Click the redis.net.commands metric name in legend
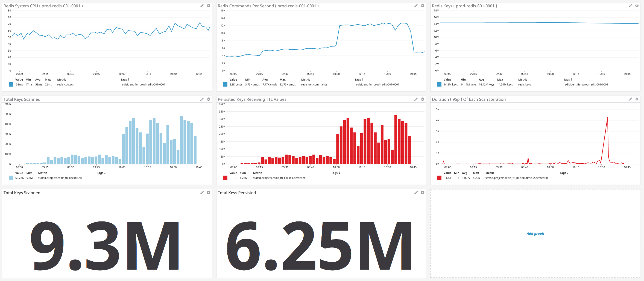Screen dimensions: 644x281 tap(314, 84)
